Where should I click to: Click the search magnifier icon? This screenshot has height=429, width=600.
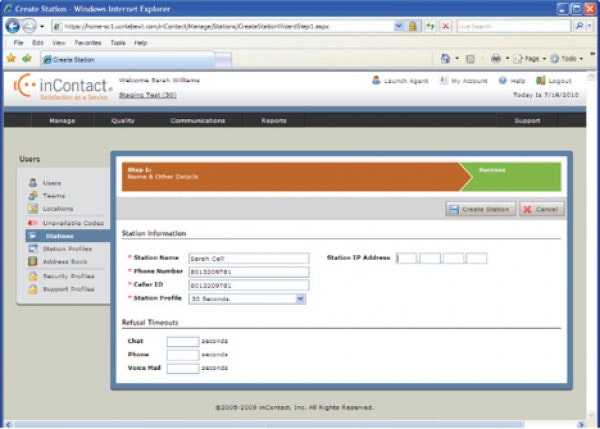point(579,26)
